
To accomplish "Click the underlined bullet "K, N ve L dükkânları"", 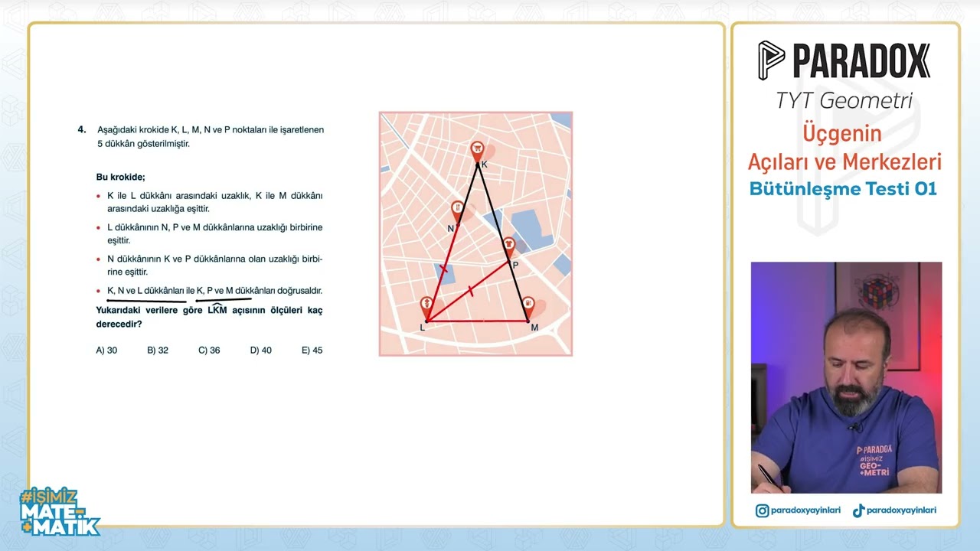I will [x=214, y=291].
